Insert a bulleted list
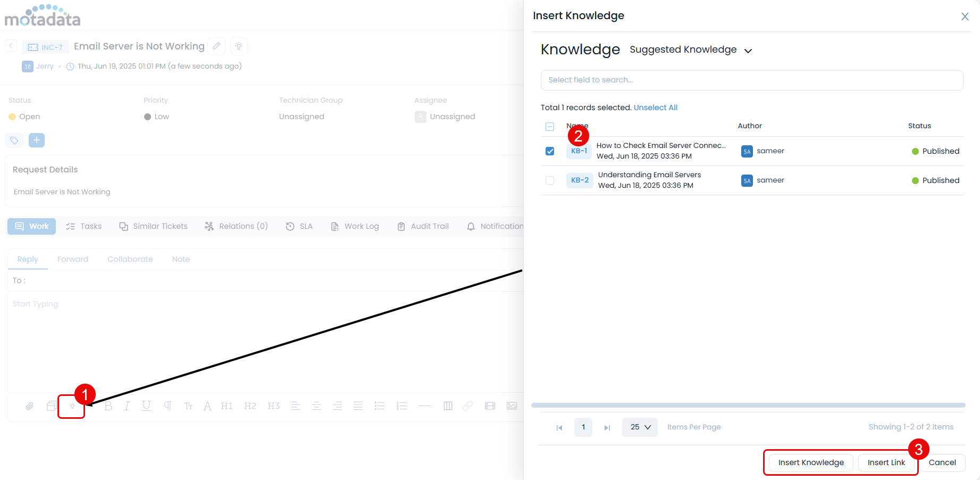 380,406
